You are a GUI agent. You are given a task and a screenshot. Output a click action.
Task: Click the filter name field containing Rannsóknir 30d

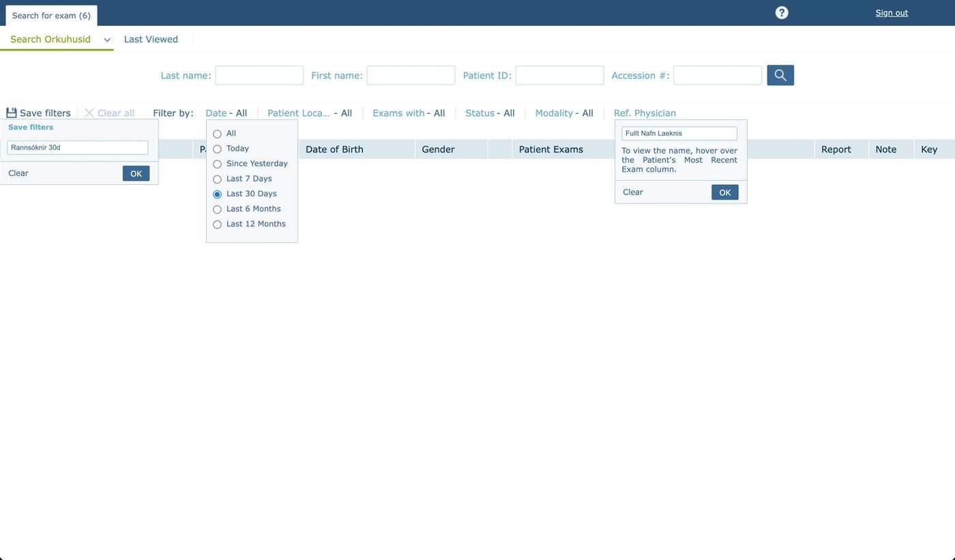tap(78, 147)
